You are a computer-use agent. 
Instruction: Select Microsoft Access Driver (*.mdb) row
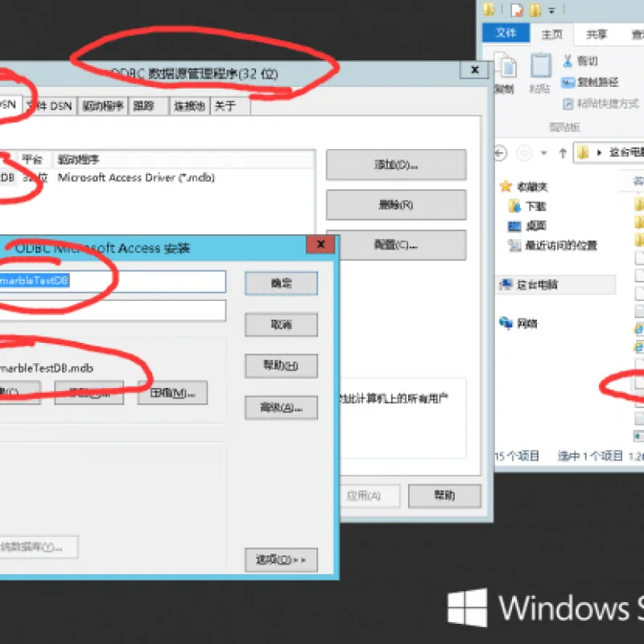click(x=135, y=178)
